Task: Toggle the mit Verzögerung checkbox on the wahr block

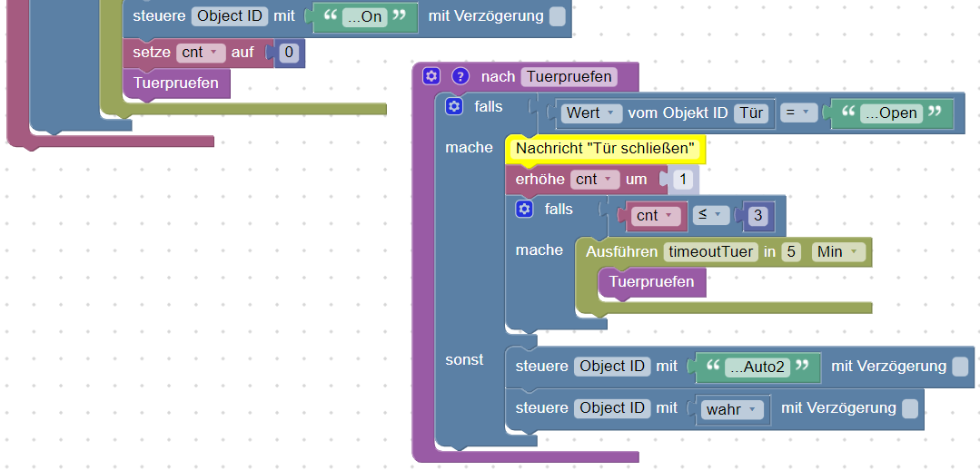Action: click(910, 409)
